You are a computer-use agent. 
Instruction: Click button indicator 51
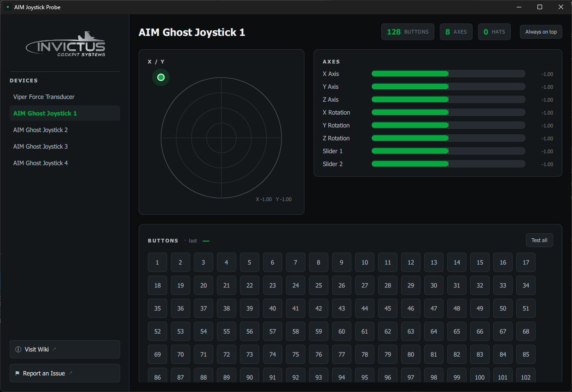click(526, 308)
